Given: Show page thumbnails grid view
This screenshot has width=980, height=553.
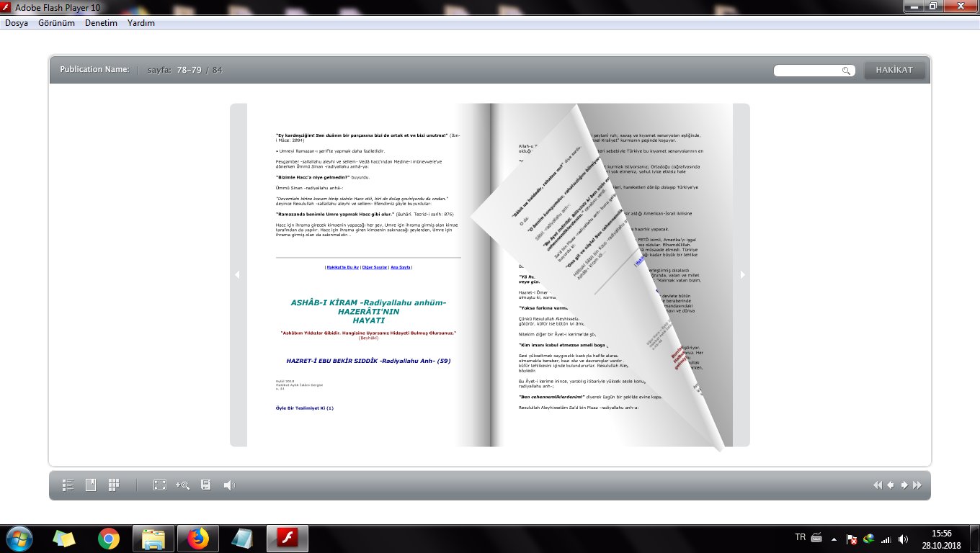Looking at the screenshot, I should (114, 485).
